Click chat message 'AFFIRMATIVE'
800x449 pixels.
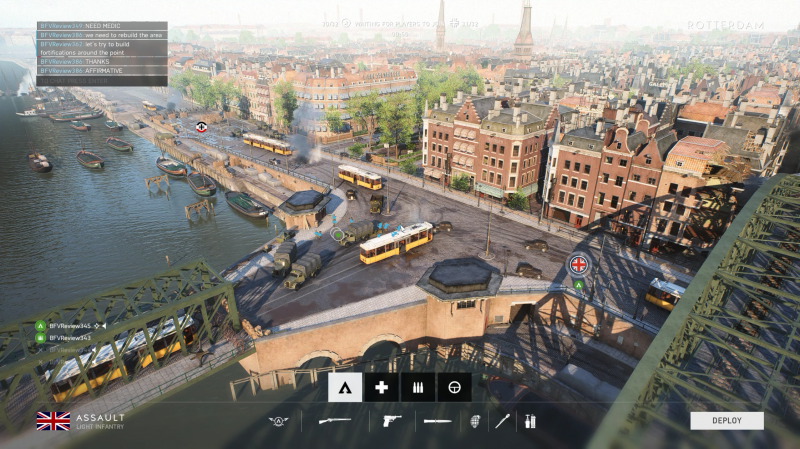tap(104, 71)
